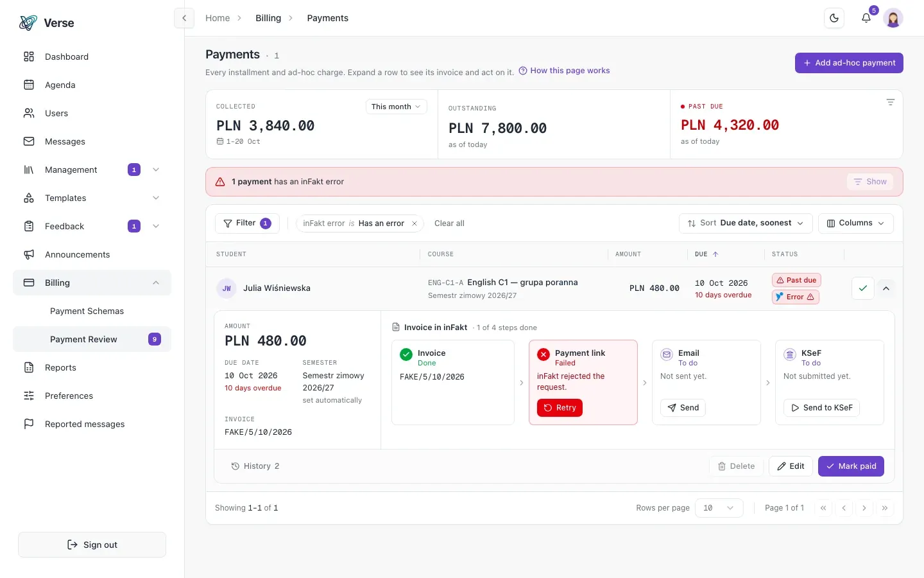Click the inFakt Error status badge

point(795,297)
